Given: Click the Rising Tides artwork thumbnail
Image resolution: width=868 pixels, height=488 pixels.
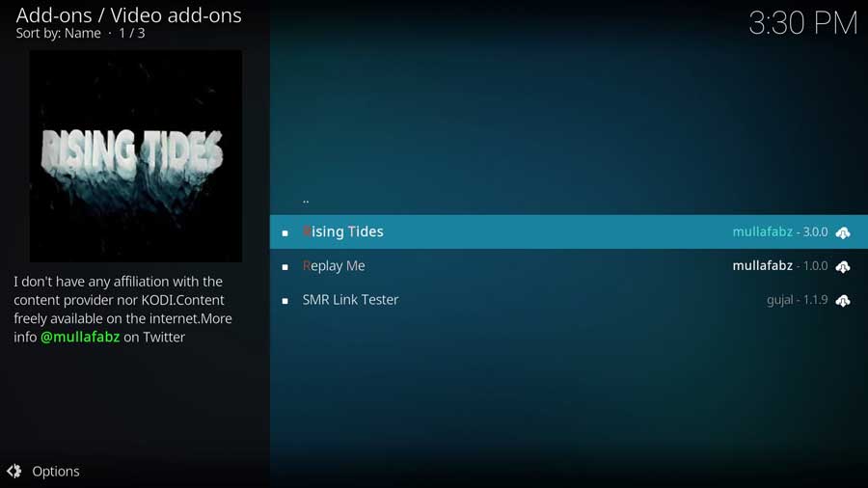Looking at the screenshot, I should tap(136, 156).
